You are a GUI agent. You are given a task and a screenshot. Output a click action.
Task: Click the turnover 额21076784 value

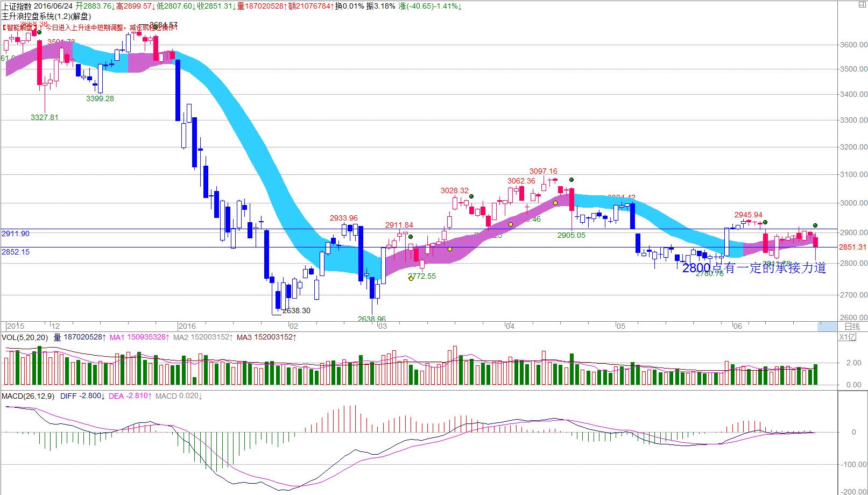(x=310, y=6)
